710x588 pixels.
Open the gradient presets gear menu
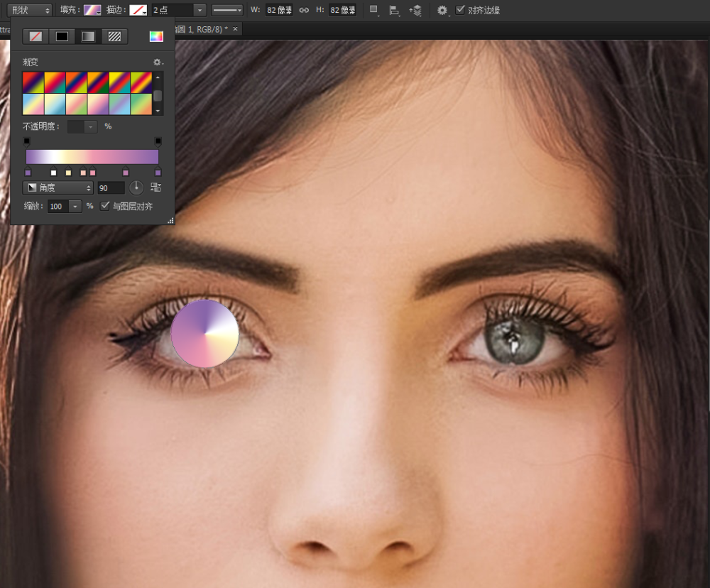pos(158,62)
